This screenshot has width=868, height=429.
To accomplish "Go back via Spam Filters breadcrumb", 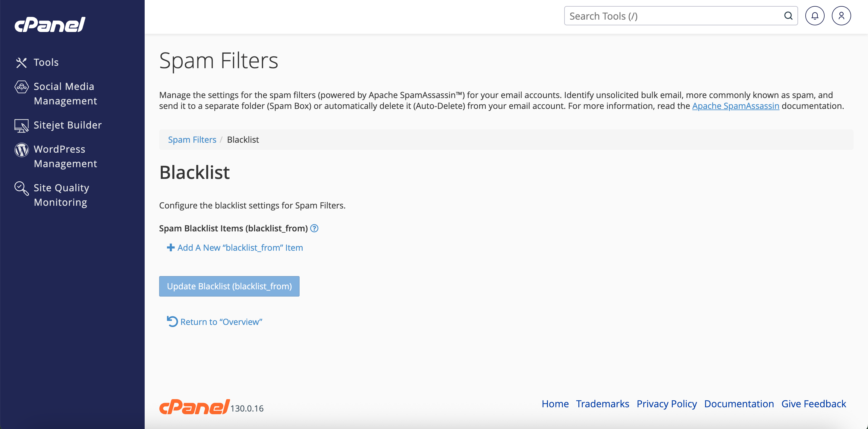I will pyautogui.click(x=192, y=140).
